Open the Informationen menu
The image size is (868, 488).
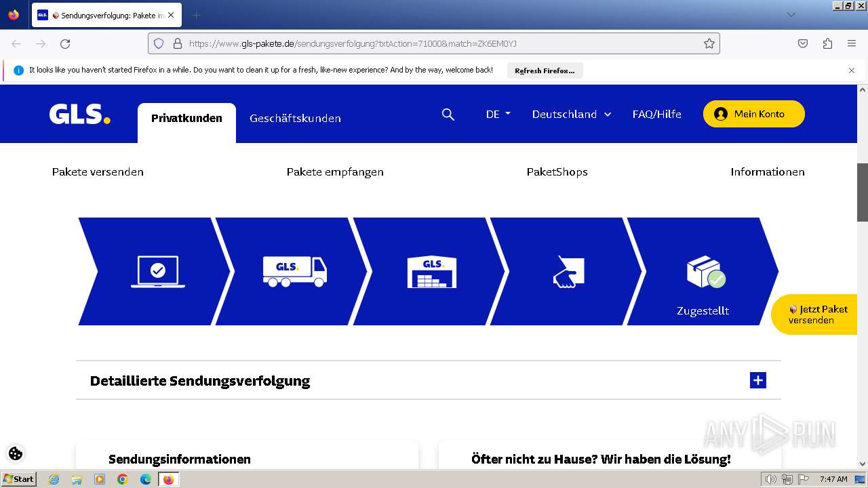tap(768, 172)
